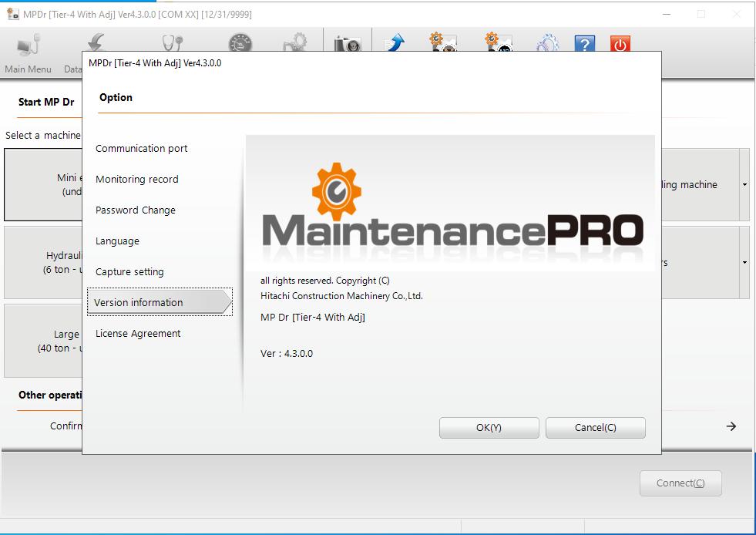Select the Mini excavator machine button

[x=43, y=185]
